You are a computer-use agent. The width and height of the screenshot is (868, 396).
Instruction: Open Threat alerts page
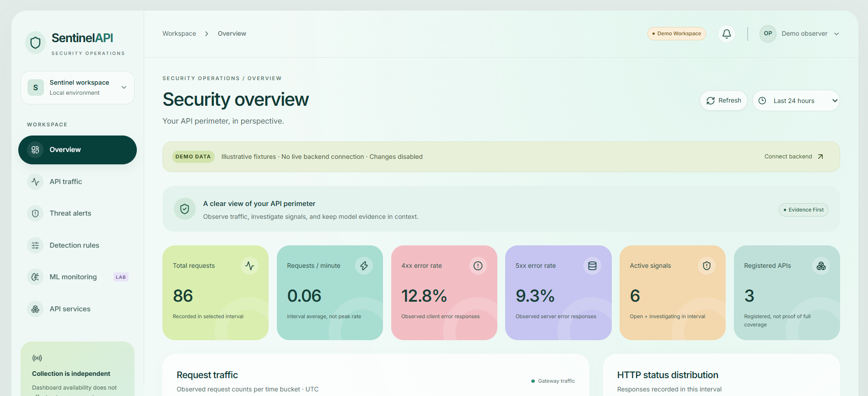click(x=77, y=213)
